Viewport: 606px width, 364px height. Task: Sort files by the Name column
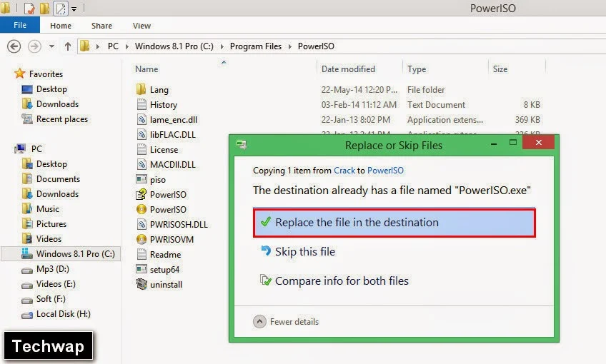click(146, 69)
